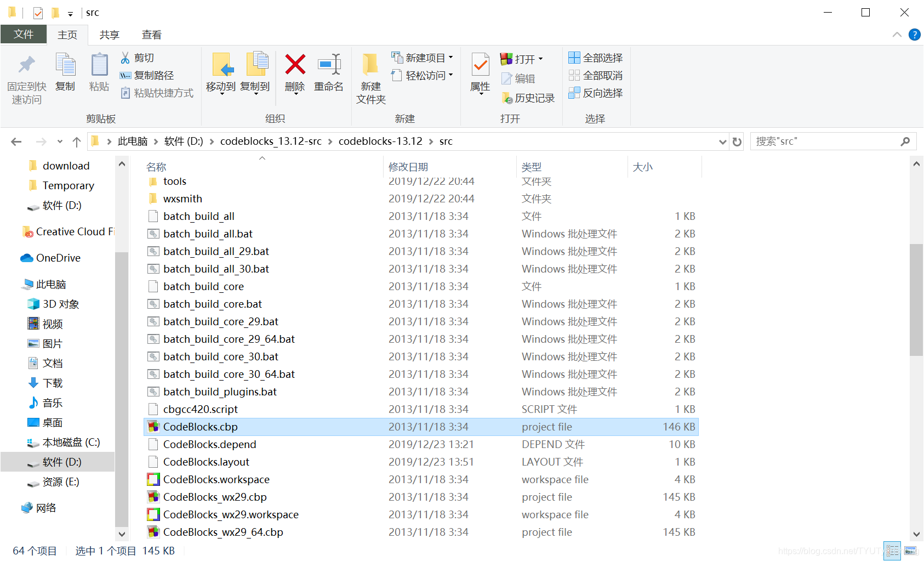This screenshot has height=561, width=924.
Task: Cut the selection with scissors icon
Action: (x=138, y=58)
